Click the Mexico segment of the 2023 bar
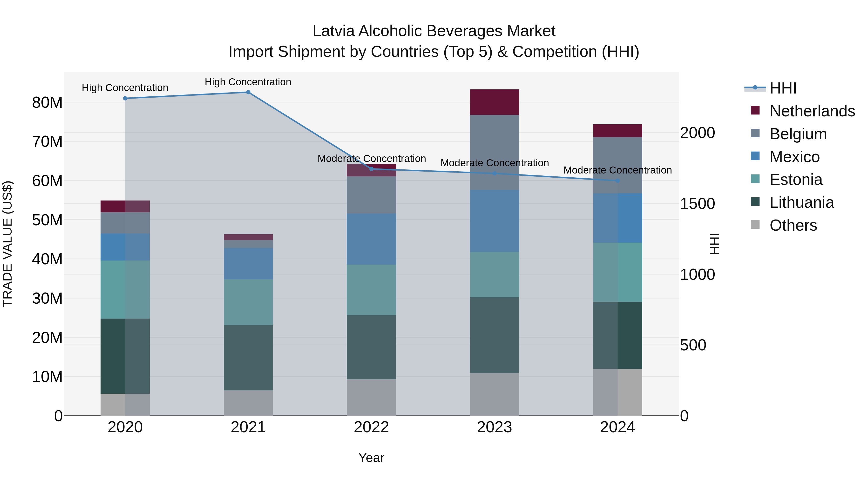 point(494,221)
